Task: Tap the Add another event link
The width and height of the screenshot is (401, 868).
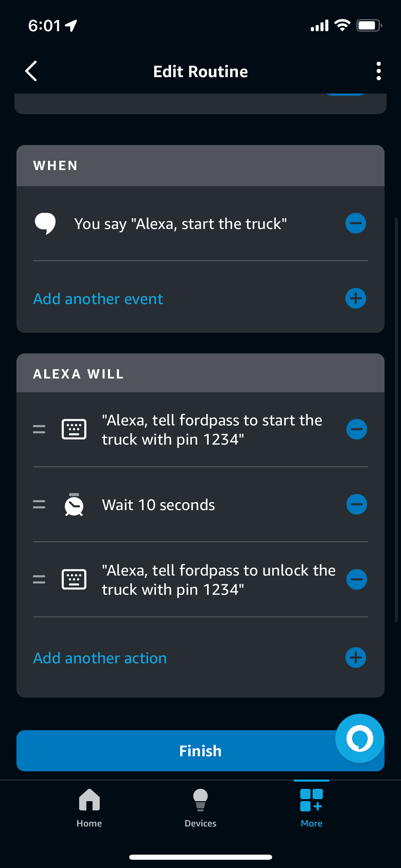Action: pos(98,299)
